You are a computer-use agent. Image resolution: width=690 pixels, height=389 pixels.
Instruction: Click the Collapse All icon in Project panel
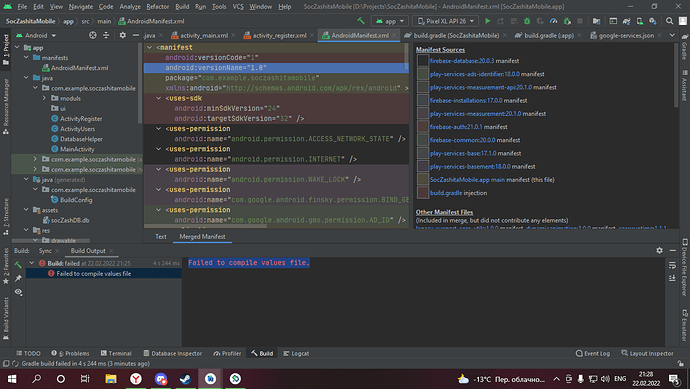(x=106, y=35)
